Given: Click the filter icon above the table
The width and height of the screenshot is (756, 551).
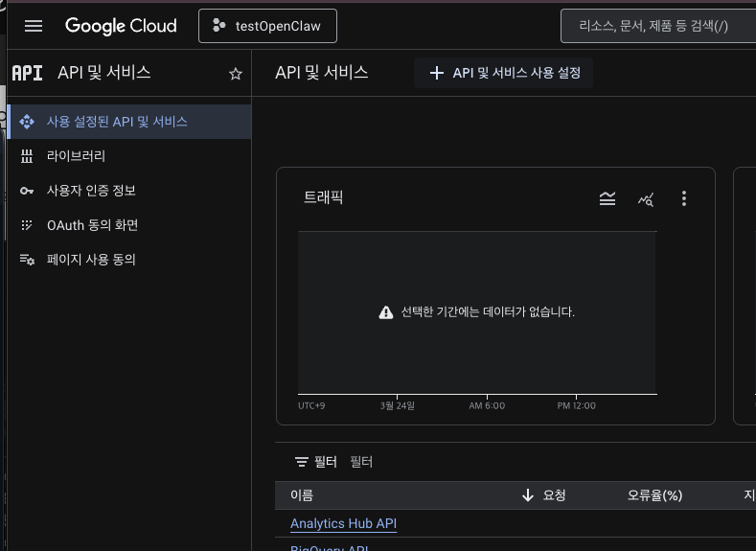Looking at the screenshot, I should [x=301, y=462].
